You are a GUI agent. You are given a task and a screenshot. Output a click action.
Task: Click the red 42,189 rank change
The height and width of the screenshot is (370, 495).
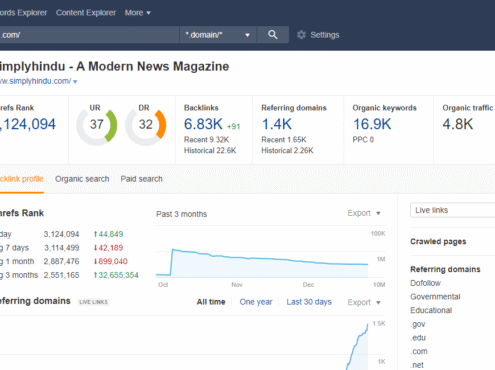coord(108,248)
